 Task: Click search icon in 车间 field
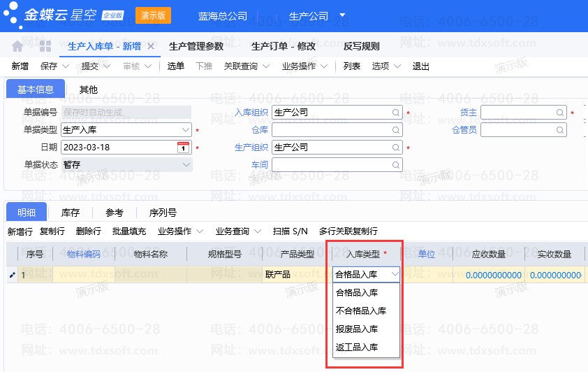pos(396,164)
